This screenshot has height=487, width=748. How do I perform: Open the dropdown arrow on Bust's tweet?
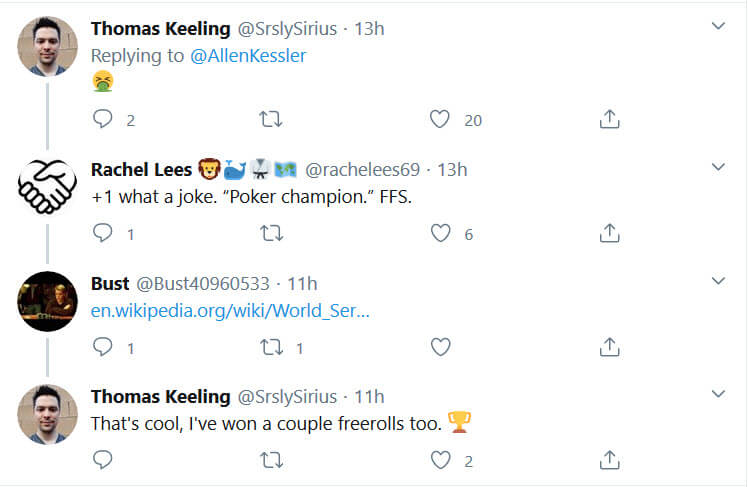click(718, 281)
